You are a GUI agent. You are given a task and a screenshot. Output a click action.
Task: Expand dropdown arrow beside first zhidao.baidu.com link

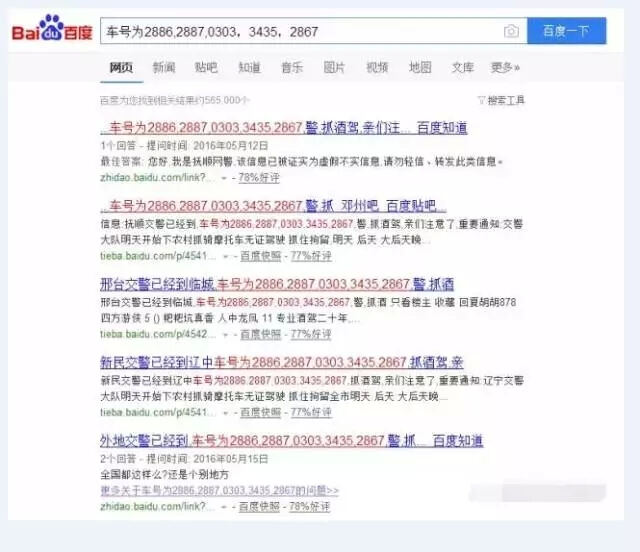(224, 178)
